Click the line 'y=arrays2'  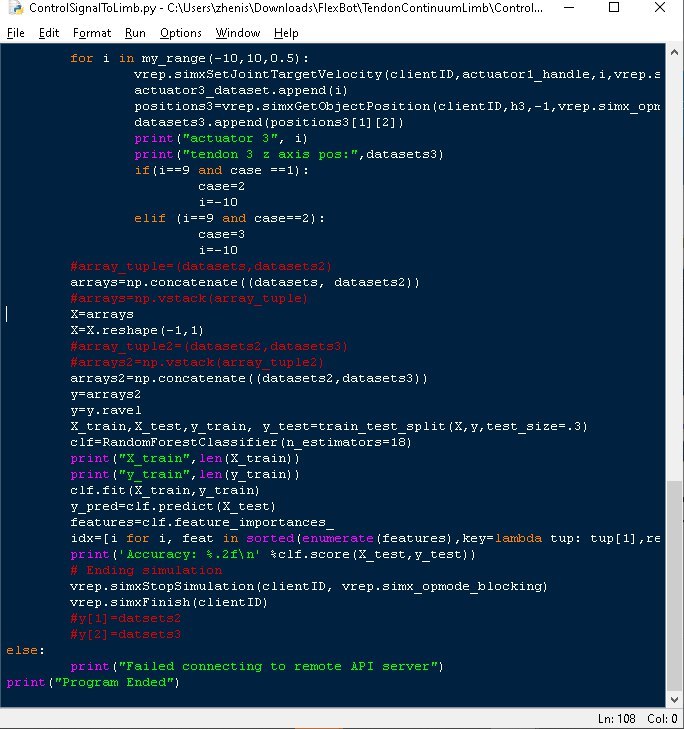click(x=106, y=394)
